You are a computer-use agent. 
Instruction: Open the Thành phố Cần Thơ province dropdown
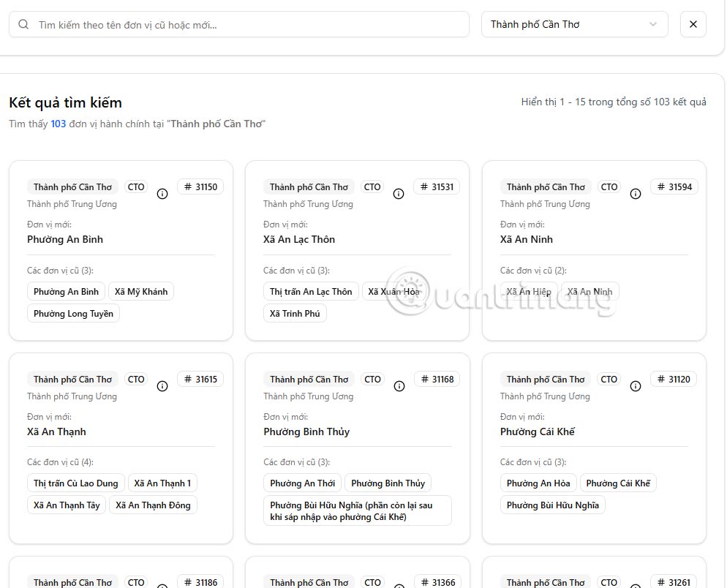pos(574,24)
